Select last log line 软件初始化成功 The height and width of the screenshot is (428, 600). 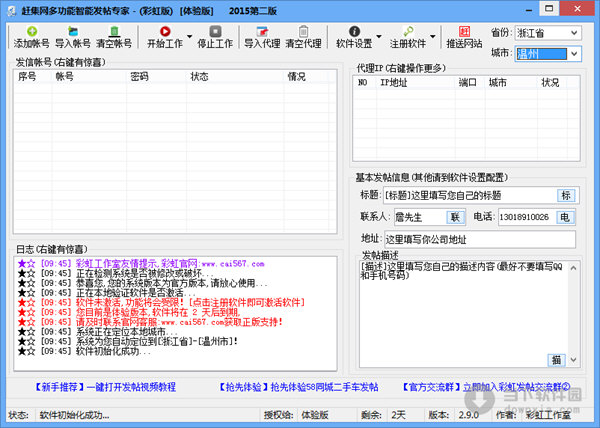coord(84,351)
